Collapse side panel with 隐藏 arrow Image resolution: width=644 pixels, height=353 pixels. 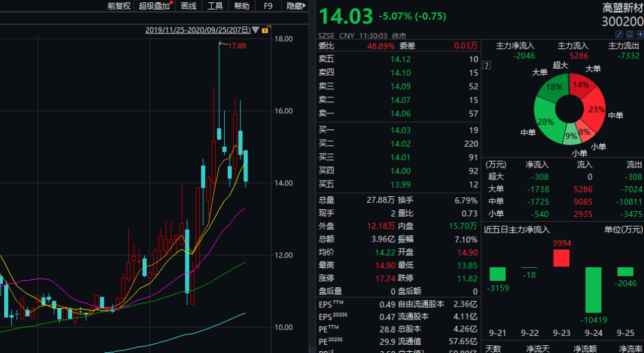[296, 6]
